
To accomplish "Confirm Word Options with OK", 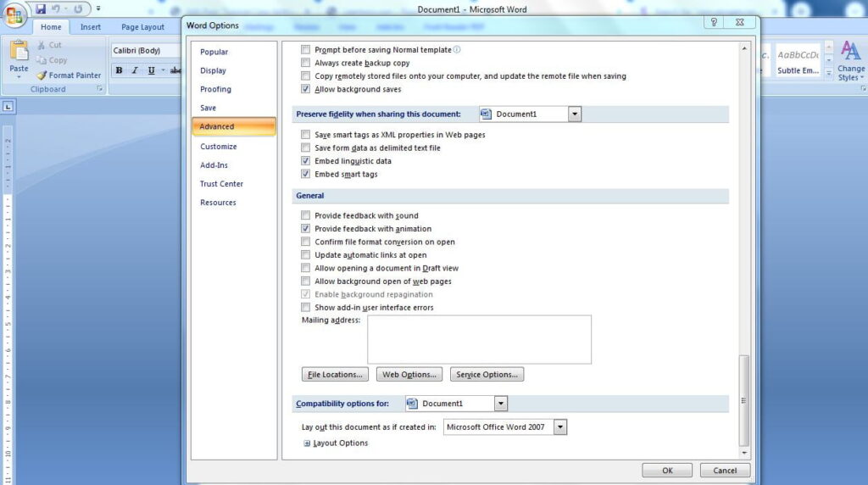I will point(667,470).
